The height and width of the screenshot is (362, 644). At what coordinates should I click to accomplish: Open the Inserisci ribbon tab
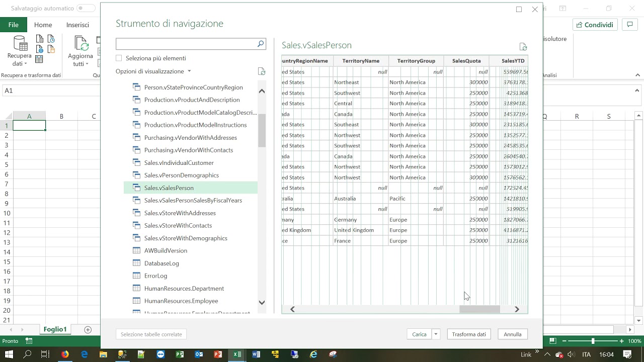tap(77, 25)
